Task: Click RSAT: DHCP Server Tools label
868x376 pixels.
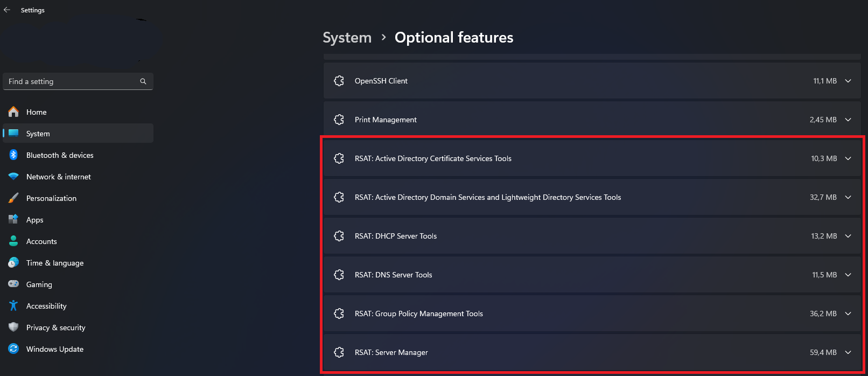Action: point(396,236)
